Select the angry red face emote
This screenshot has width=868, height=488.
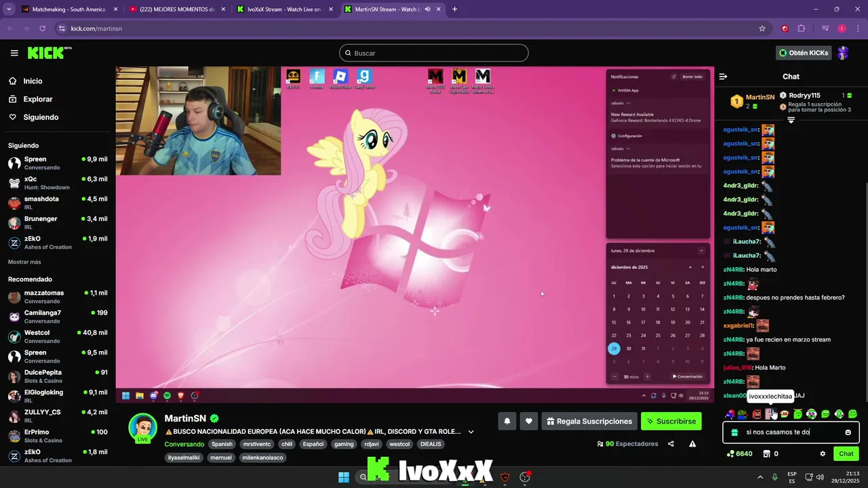757,413
